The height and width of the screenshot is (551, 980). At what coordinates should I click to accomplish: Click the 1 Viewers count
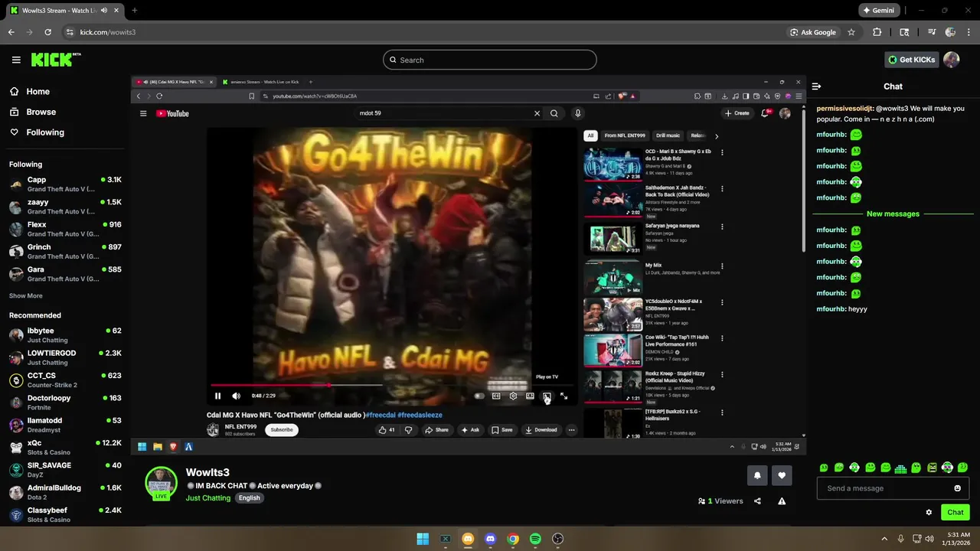click(720, 501)
